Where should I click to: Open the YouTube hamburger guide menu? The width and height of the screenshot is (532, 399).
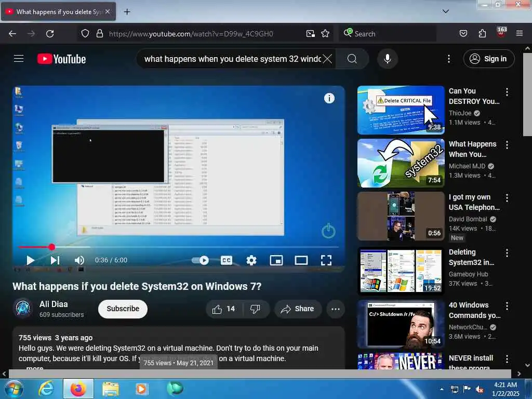19,59
